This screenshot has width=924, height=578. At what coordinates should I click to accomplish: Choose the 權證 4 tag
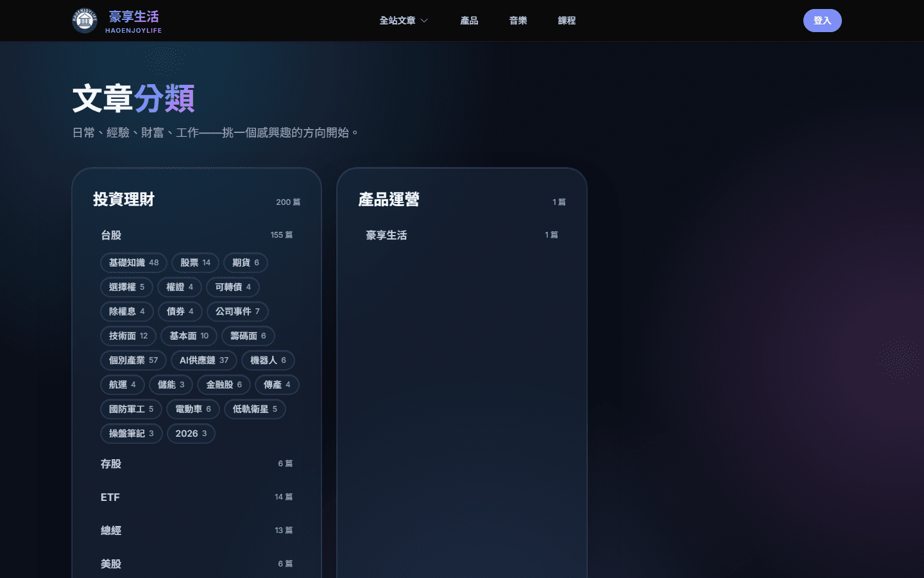click(180, 287)
